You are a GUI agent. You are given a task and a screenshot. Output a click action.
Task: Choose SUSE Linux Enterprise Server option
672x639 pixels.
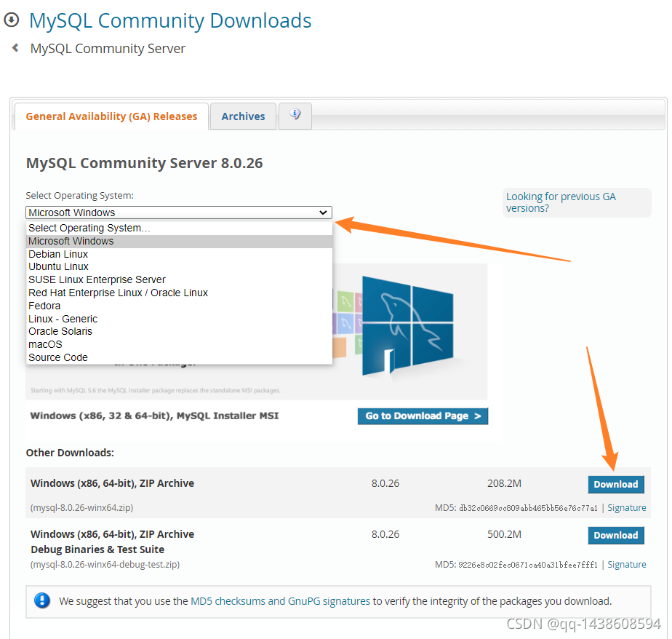pos(179,279)
